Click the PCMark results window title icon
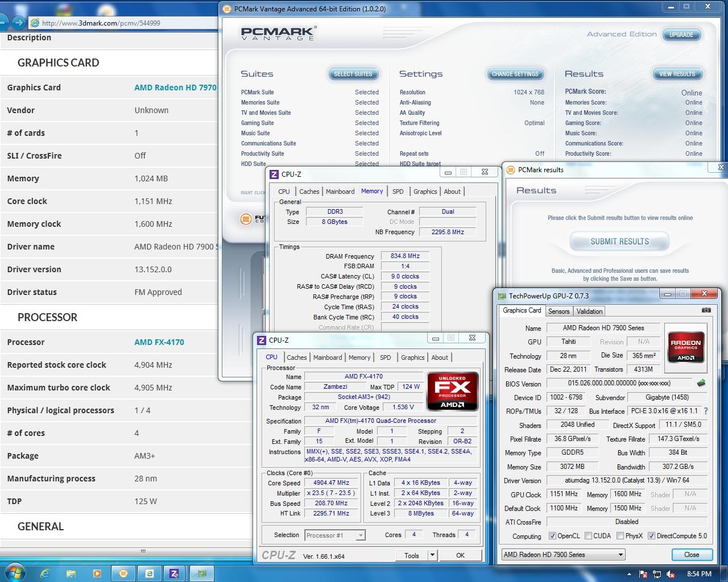The height and width of the screenshot is (582, 728). pos(510,169)
